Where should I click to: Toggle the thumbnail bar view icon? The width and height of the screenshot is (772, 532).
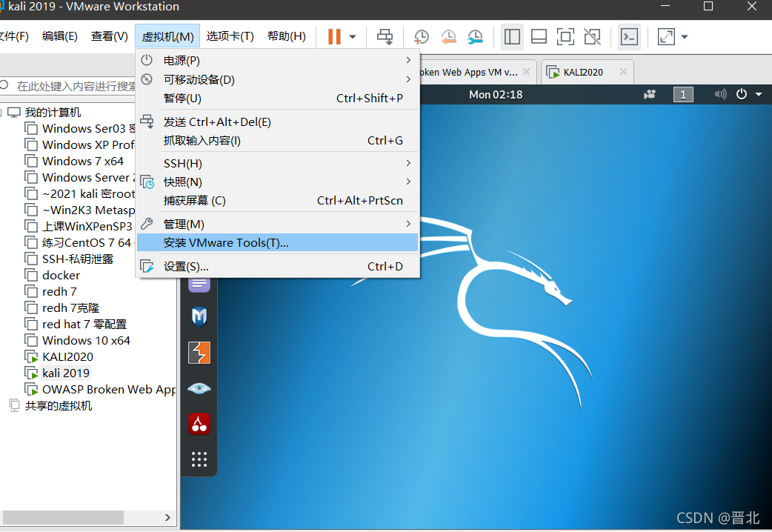click(x=539, y=37)
